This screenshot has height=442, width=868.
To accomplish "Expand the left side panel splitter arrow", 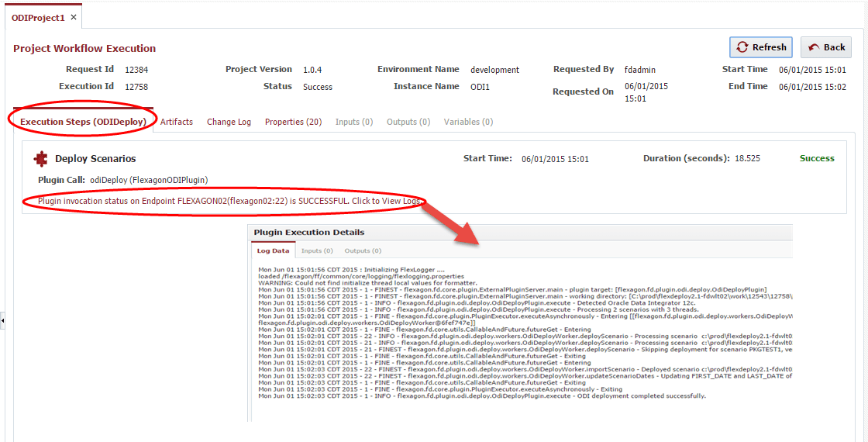I will click(x=2, y=321).
